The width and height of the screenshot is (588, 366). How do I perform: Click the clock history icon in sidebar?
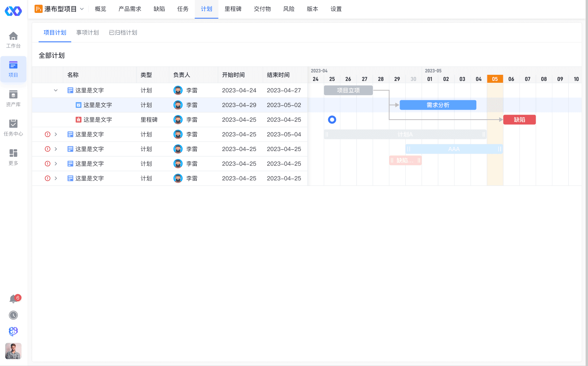coord(13,315)
